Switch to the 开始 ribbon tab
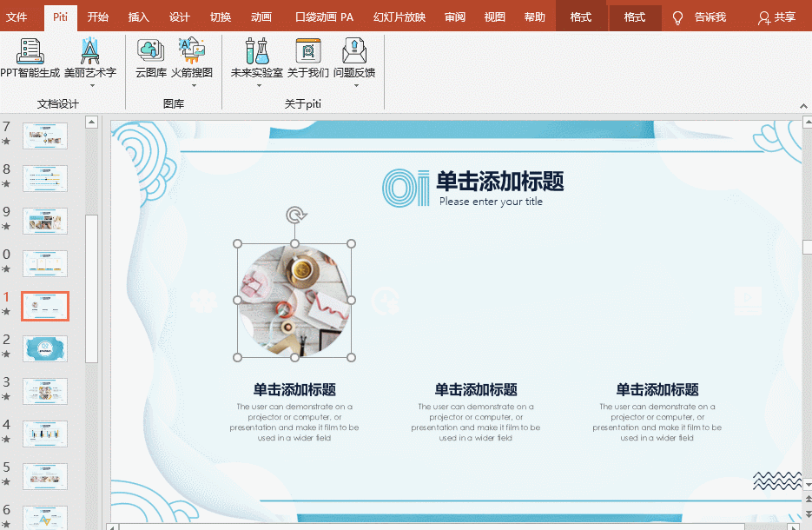The width and height of the screenshot is (812, 530). (98, 17)
